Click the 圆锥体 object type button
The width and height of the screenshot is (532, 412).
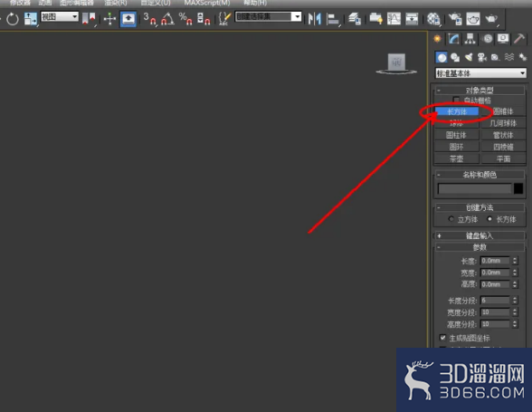pyautogui.click(x=503, y=111)
